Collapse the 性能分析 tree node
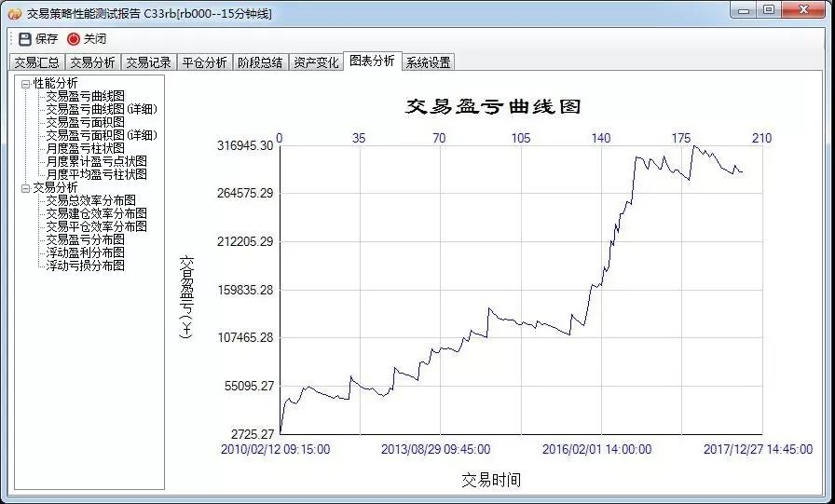835x504 pixels. point(25,84)
